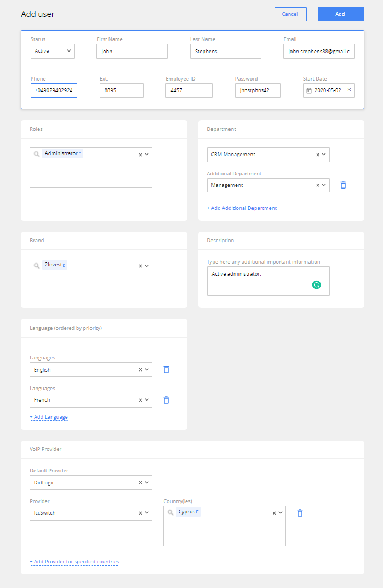Remove French language via its trash icon
383x588 pixels.
coord(166,400)
